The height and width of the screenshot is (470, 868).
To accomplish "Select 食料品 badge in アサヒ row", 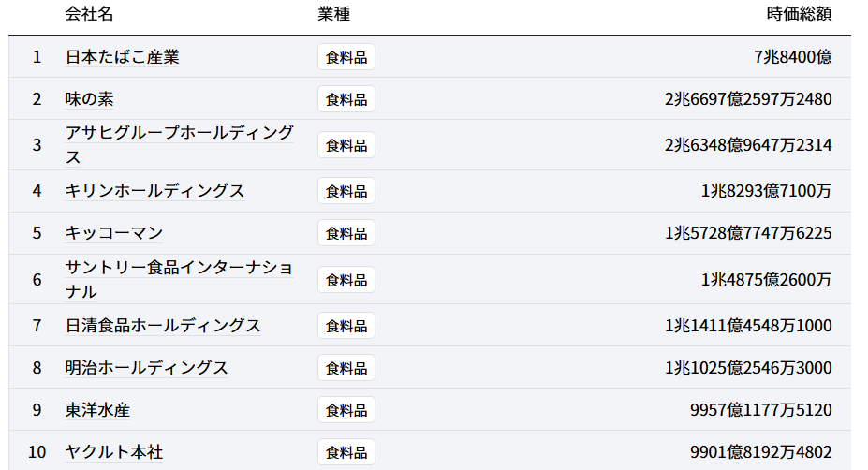I will [x=346, y=145].
